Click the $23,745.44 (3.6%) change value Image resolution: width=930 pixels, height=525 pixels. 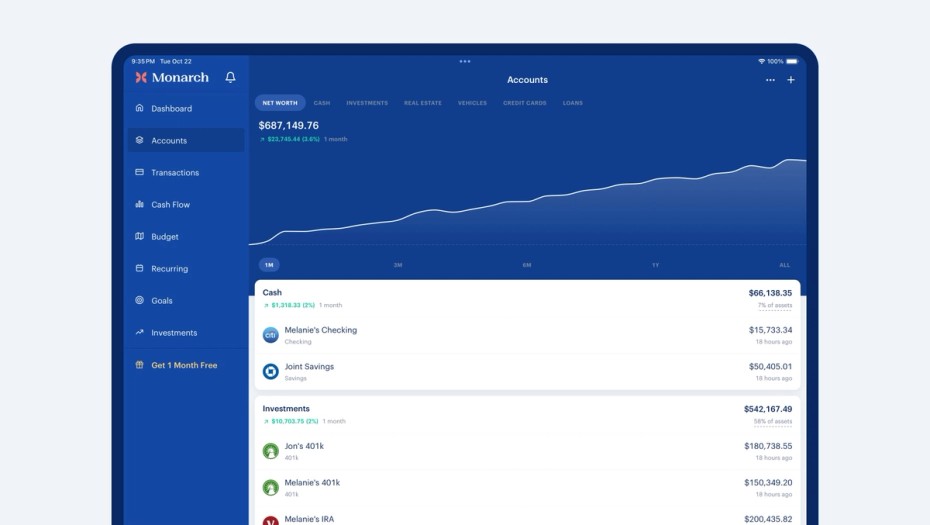point(294,139)
